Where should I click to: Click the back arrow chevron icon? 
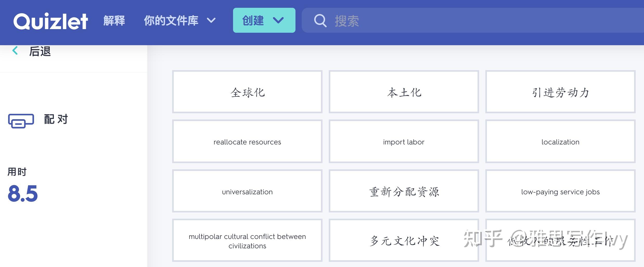(15, 51)
